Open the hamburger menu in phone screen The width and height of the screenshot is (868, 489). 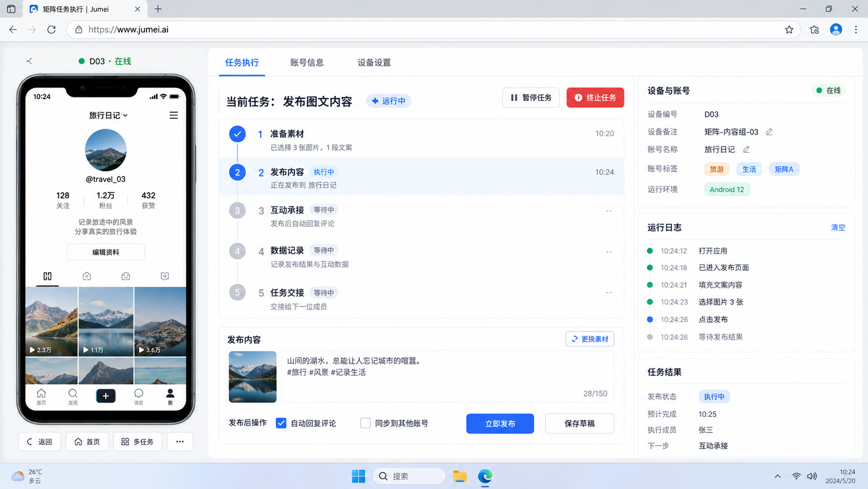(x=173, y=115)
